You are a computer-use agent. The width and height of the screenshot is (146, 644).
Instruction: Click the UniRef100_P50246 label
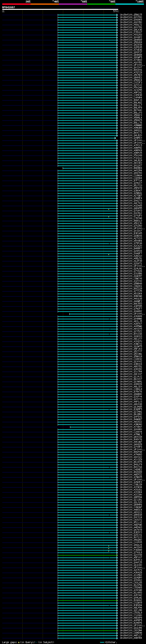tap(131, 88)
